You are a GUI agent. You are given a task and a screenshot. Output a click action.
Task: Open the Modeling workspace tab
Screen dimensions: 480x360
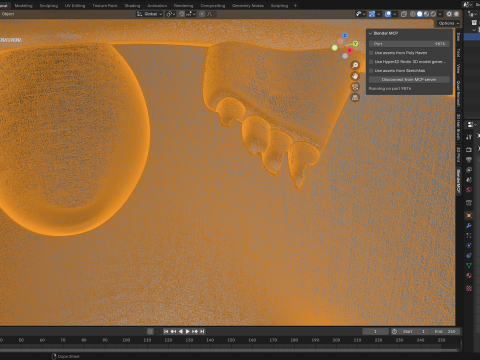pos(23,6)
